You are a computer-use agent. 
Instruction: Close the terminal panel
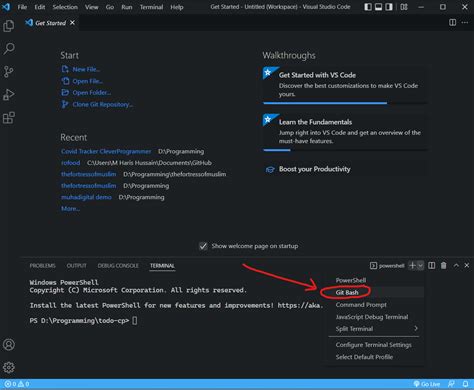[x=467, y=265]
